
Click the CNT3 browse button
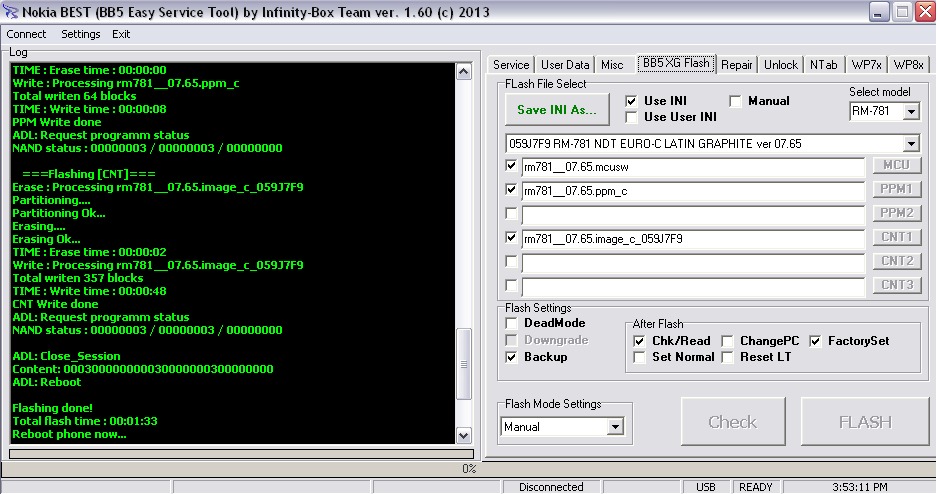pyautogui.click(x=896, y=284)
